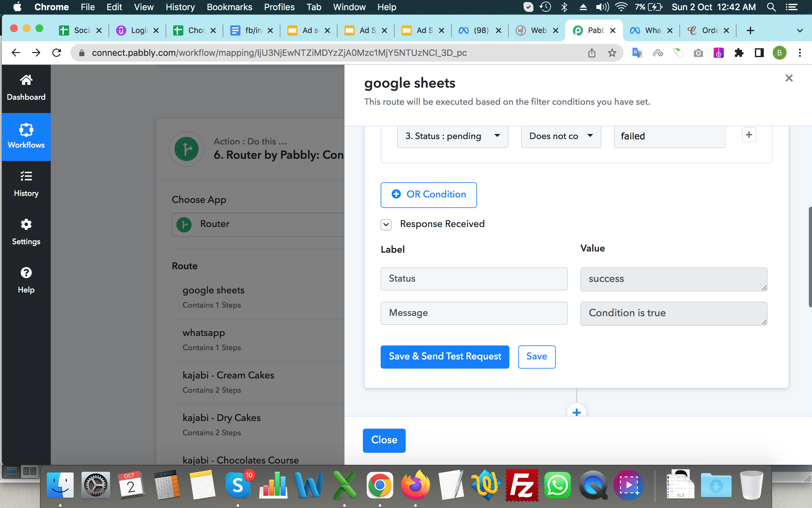Show the tab list chevron in Chrome
Image resolution: width=812 pixels, height=508 pixels.
800,30
